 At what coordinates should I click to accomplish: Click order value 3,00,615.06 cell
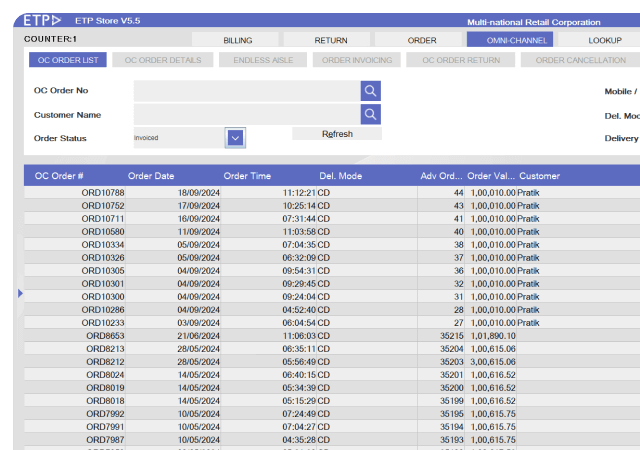click(x=493, y=362)
